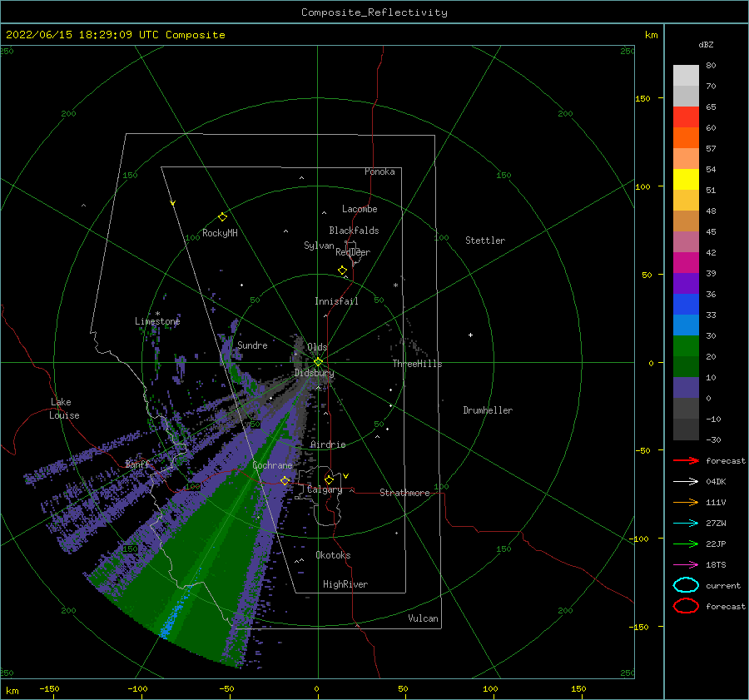Click the green 22JP arrow icon
Image resolution: width=749 pixels, height=700 pixels.
point(686,544)
